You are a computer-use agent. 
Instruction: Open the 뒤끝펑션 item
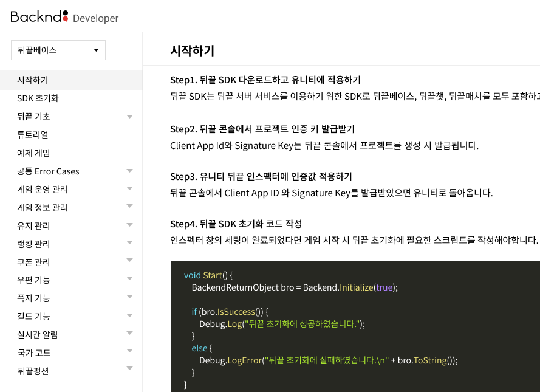click(x=33, y=371)
